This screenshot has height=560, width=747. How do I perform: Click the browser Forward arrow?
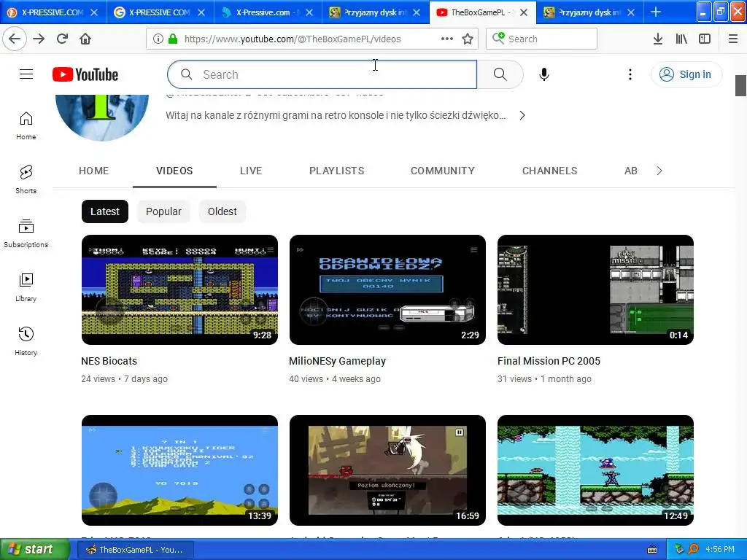39,39
